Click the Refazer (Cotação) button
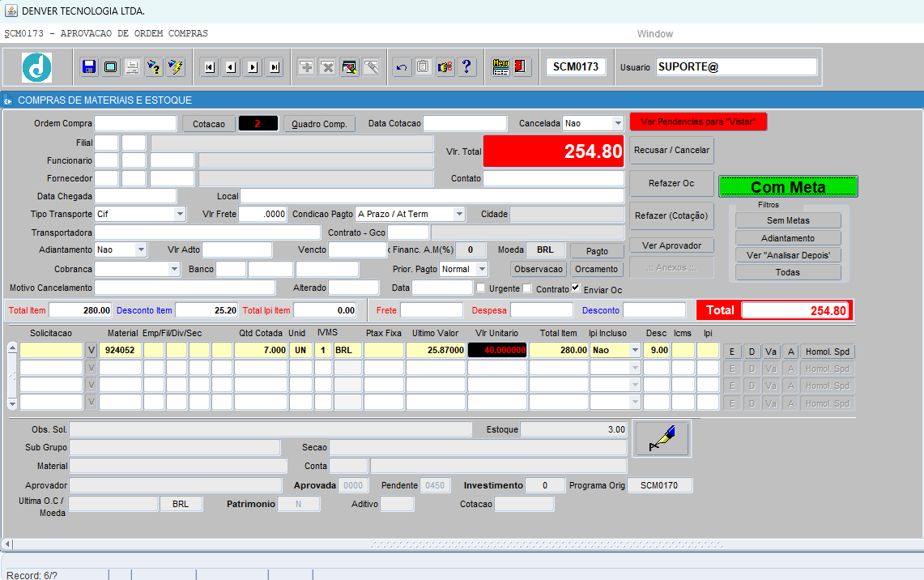 pyautogui.click(x=672, y=215)
